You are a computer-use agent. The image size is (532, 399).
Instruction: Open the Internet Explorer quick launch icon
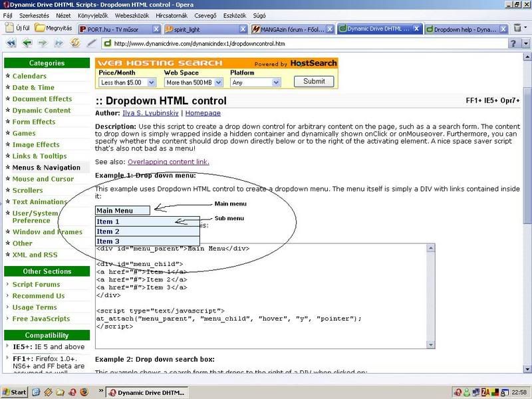36,392
